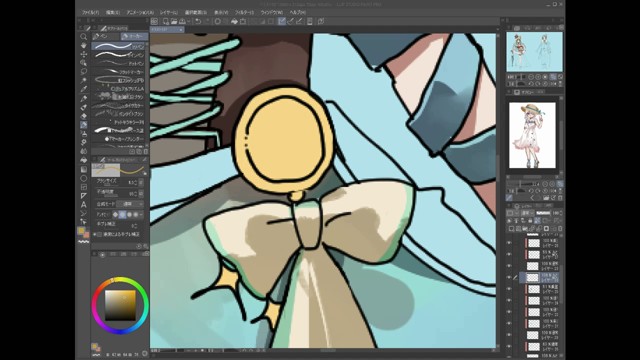The image size is (640, 360).
Task: Open the Layer (レイヤー) menu
Action: (169, 13)
